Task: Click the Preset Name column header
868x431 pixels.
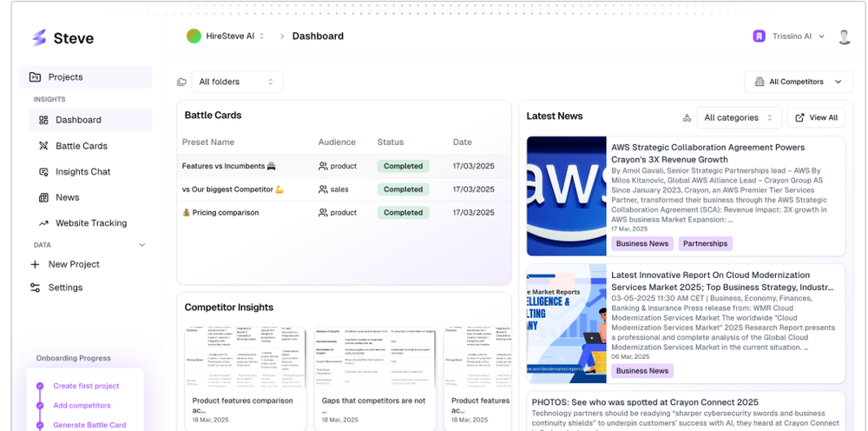Action: pos(208,143)
